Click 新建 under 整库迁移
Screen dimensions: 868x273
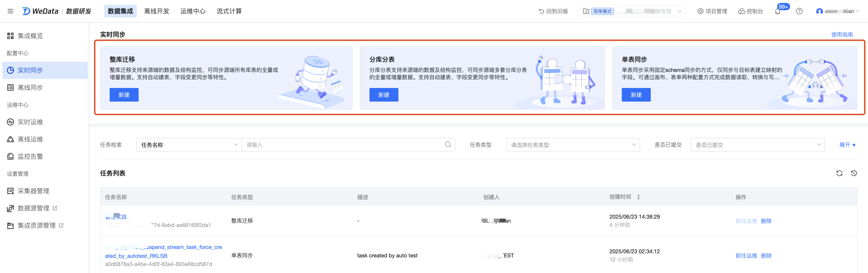[x=124, y=95]
